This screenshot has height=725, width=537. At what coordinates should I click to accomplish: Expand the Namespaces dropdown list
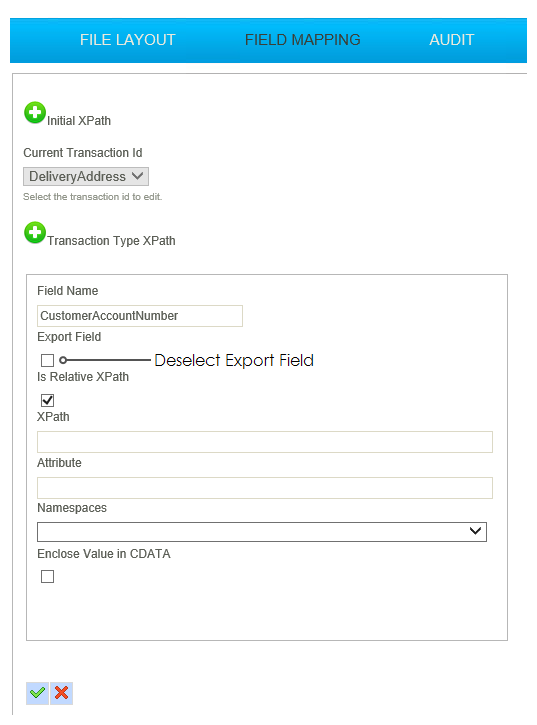pos(262,532)
